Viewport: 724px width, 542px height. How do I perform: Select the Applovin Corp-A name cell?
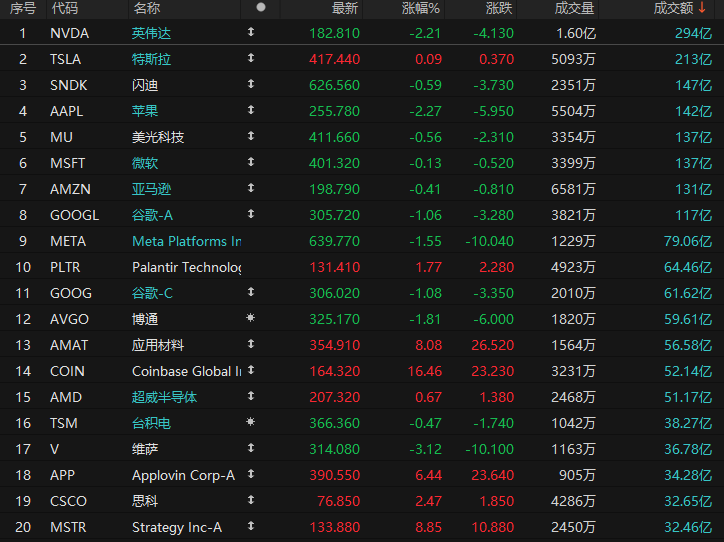click(x=183, y=475)
